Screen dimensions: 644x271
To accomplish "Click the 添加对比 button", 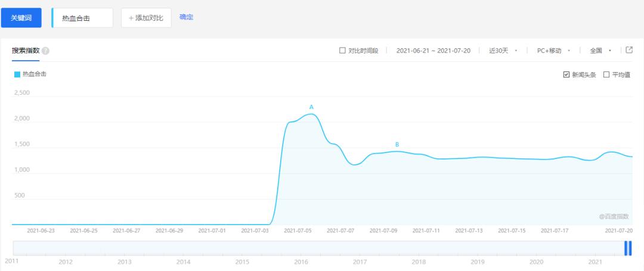I will point(146,18).
